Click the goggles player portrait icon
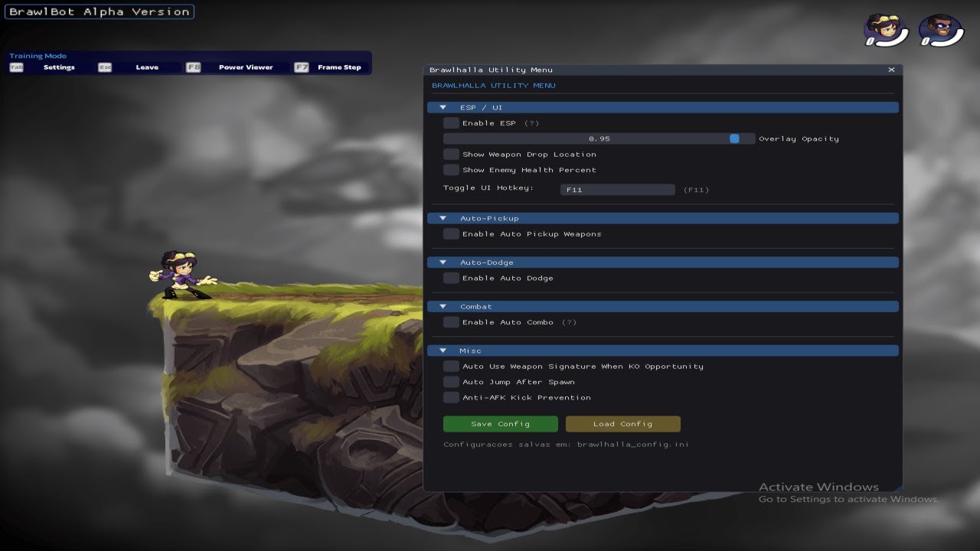This screenshot has height=551, width=980. pyautogui.click(x=885, y=30)
